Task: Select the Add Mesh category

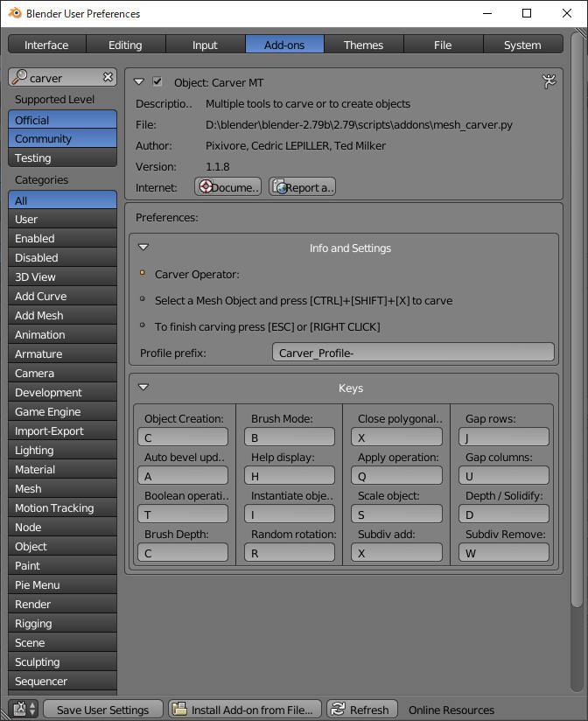Action: pos(62,315)
